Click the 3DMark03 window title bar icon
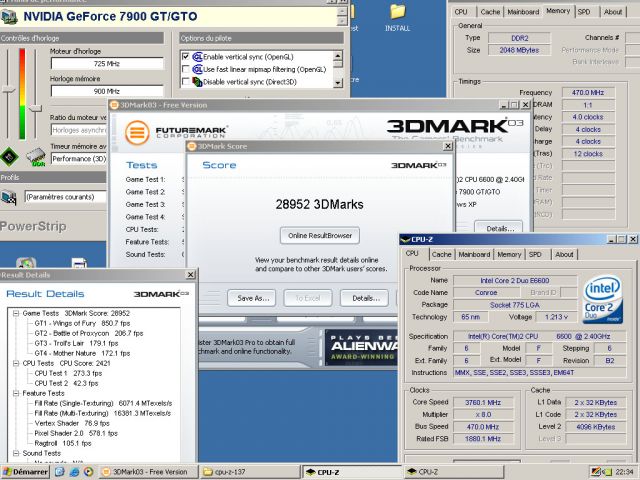The height and width of the screenshot is (480, 640). click(114, 105)
